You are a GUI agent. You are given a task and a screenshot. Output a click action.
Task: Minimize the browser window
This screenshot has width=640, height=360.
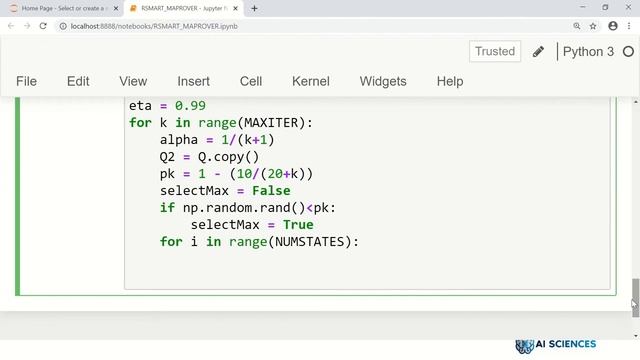pos(582,7)
